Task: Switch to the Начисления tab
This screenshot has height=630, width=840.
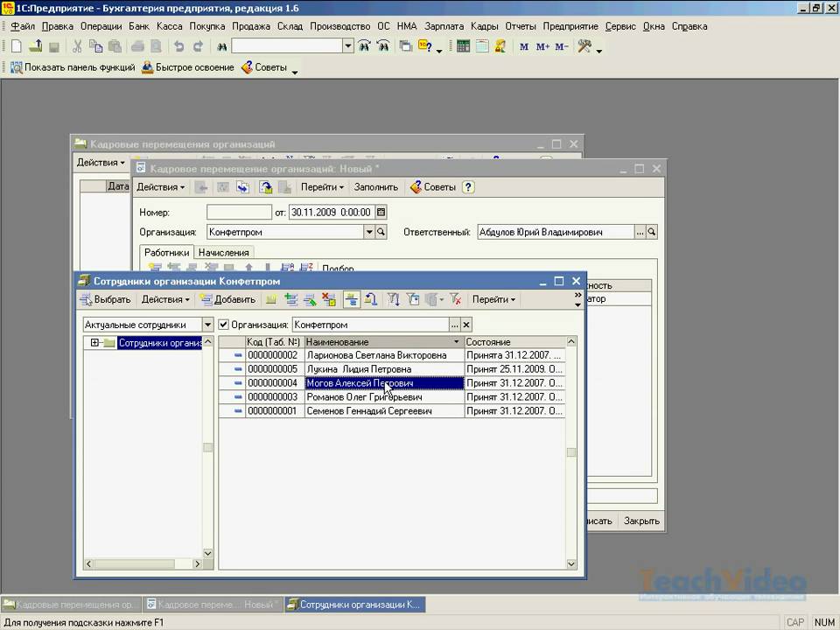Action: [223, 252]
